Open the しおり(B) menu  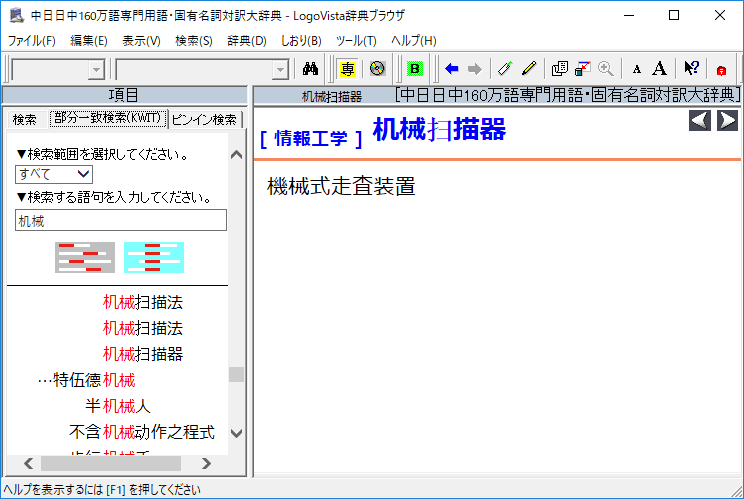tap(301, 41)
